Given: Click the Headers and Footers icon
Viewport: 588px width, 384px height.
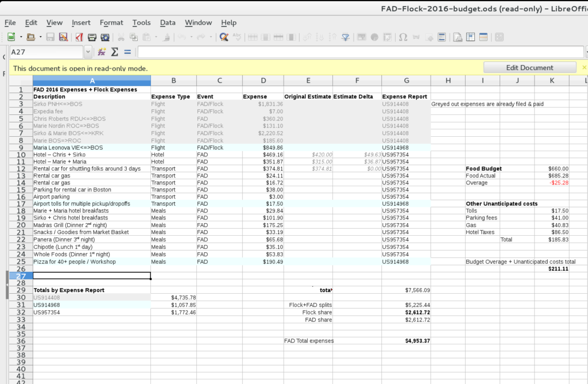Looking at the screenshot, I should pos(442,37).
